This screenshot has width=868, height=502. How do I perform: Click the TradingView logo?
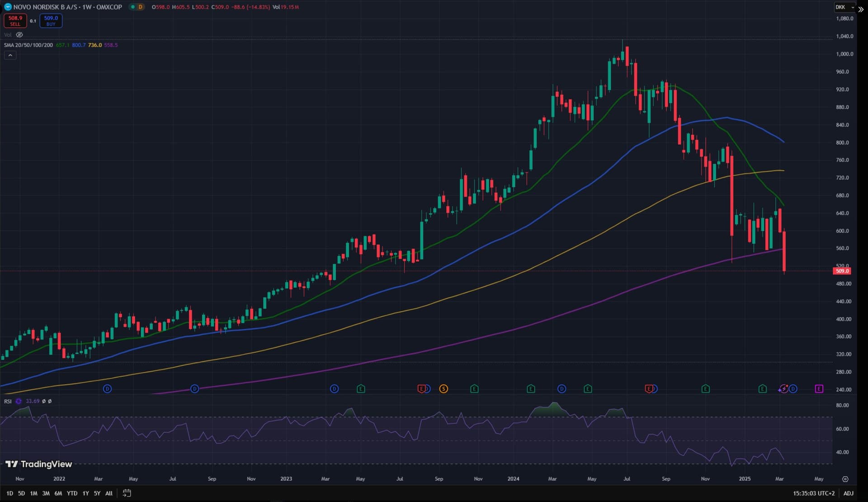38,464
